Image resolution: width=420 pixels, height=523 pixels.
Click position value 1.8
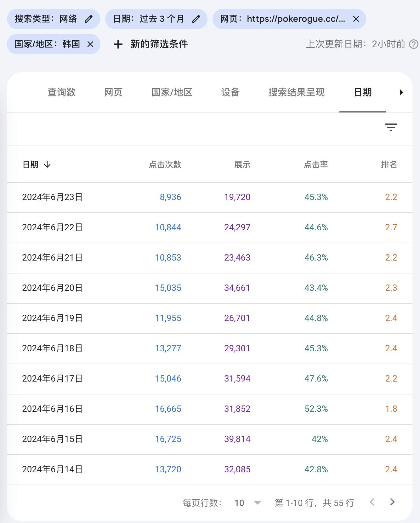point(391,409)
